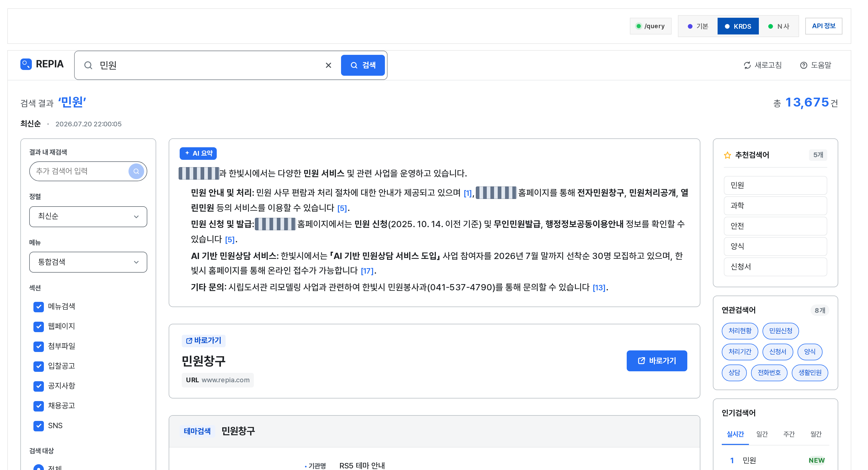Click related keyword chip 처리기간
Image resolution: width=868 pixels, height=470 pixels.
(x=740, y=352)
